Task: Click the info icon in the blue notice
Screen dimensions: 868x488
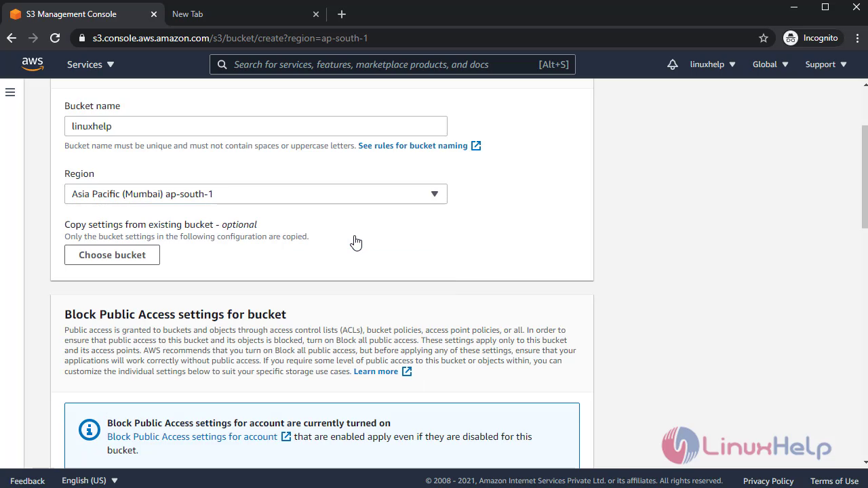Action: (90, 430)
